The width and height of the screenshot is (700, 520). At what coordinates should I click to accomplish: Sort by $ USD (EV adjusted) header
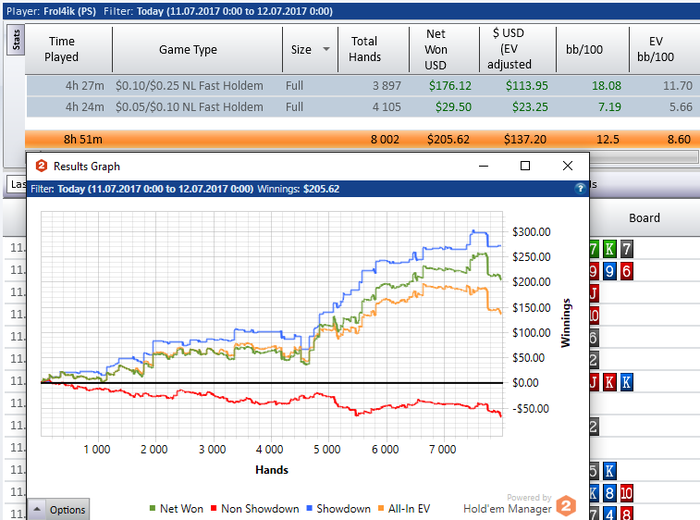(x=509, y=49)
